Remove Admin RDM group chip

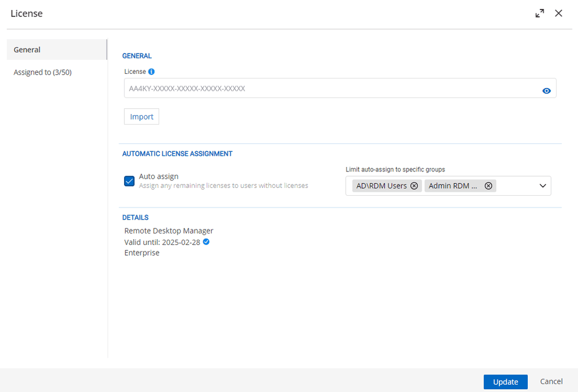pyautogui.click(x=488, y=186)
